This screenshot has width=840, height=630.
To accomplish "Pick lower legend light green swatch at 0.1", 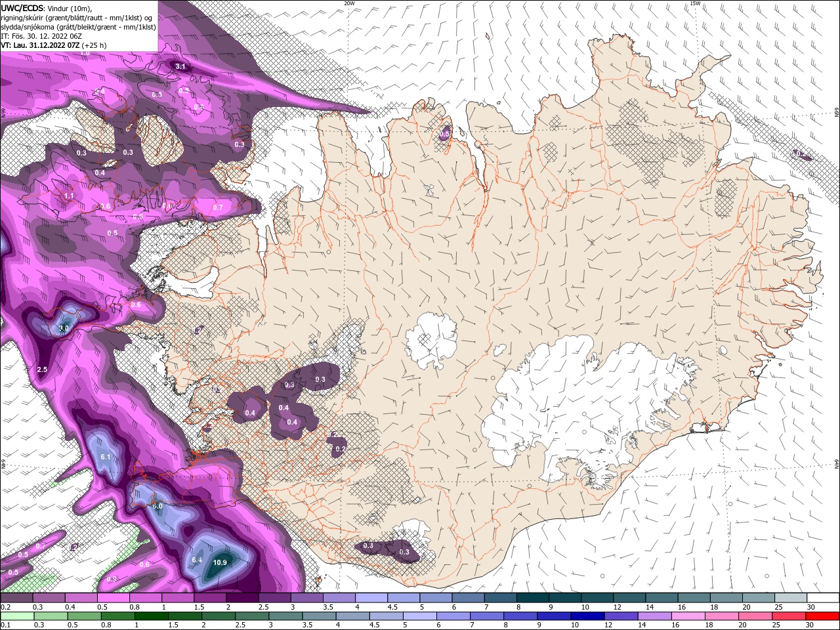I will click(17, 616).
